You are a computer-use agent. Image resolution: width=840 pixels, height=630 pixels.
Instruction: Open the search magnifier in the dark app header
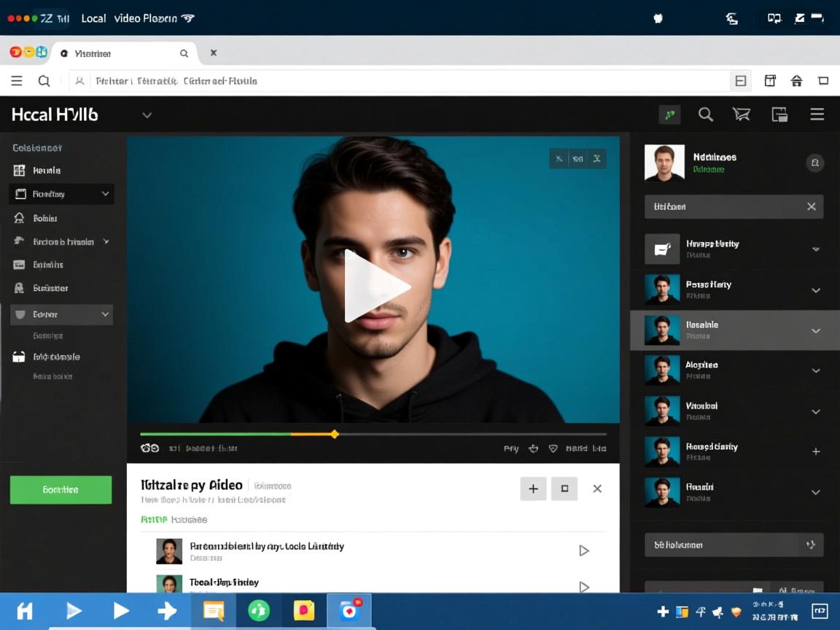point(705,114)
